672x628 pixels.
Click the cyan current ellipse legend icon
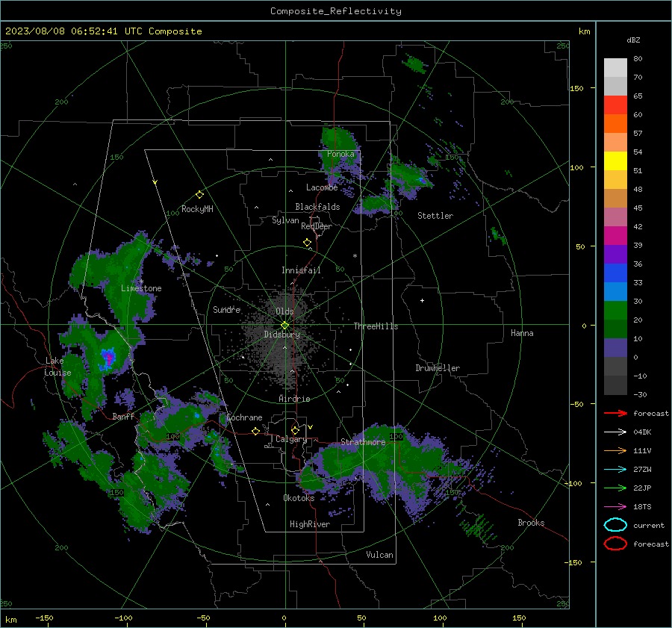coord(615,525)
